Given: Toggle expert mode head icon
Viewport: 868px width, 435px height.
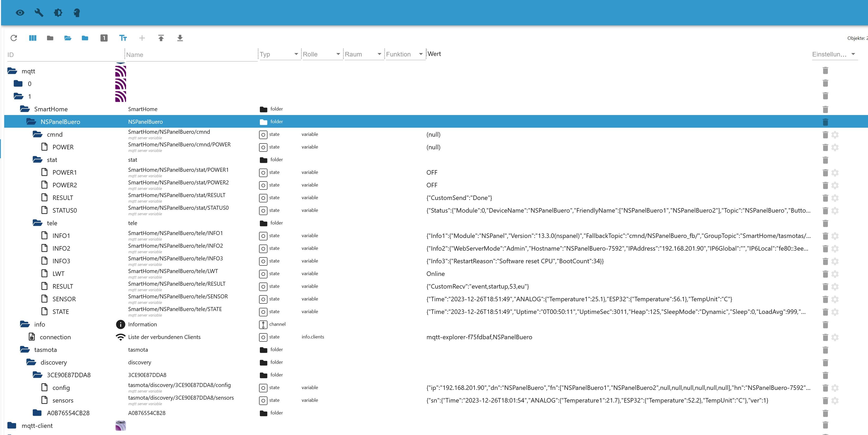Looking at the screenshot, I should click(77, 13).
